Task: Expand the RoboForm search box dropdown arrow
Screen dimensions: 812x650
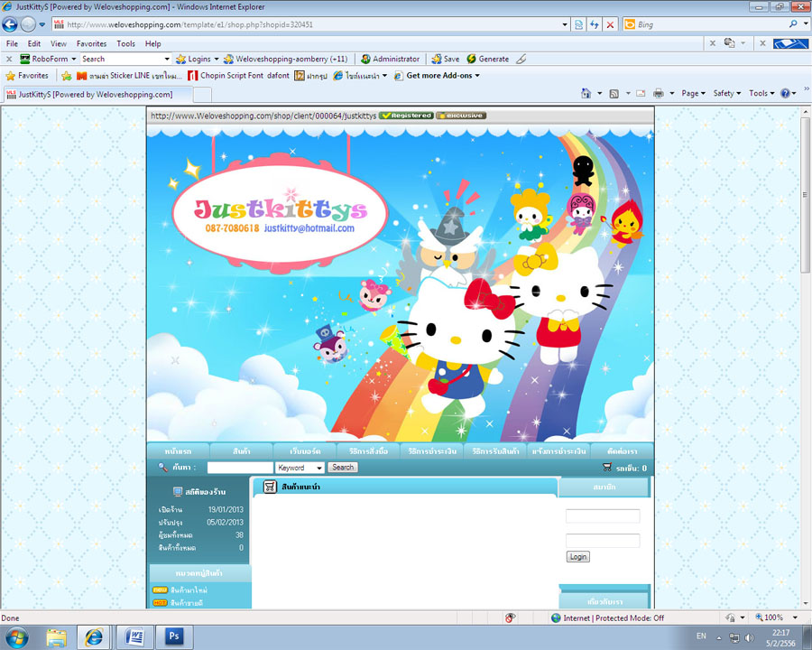Action: (167, 59)
